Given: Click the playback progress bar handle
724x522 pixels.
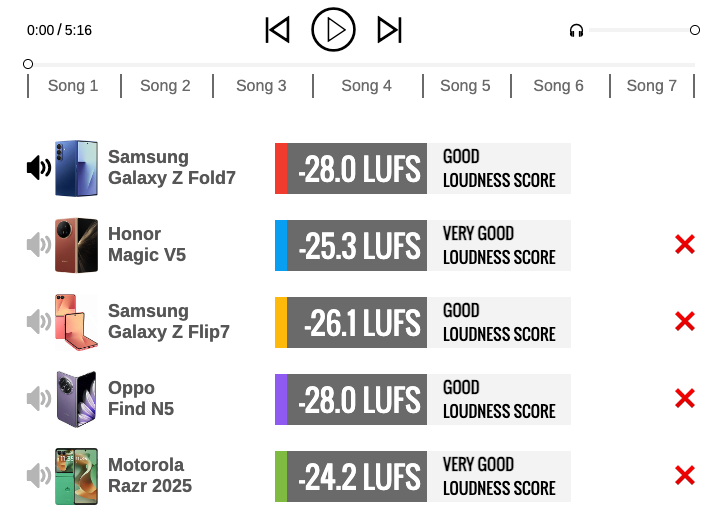Looking at the screenshot, I should [x=28, y=64].
